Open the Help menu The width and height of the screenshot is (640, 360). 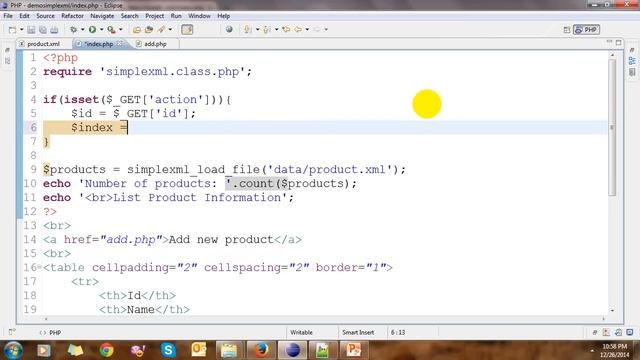pyautogui.click(x=223, y=16)
